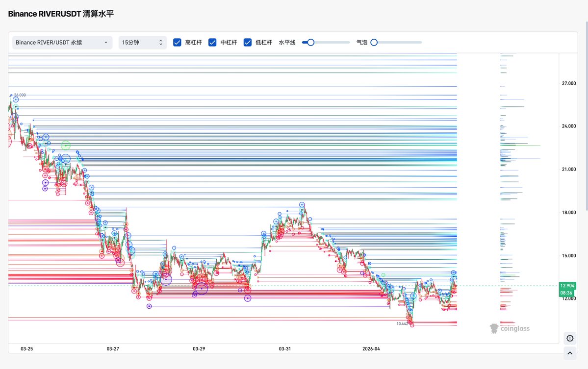
Task: Click the 气泡 slider track
Action: [397, 43]
